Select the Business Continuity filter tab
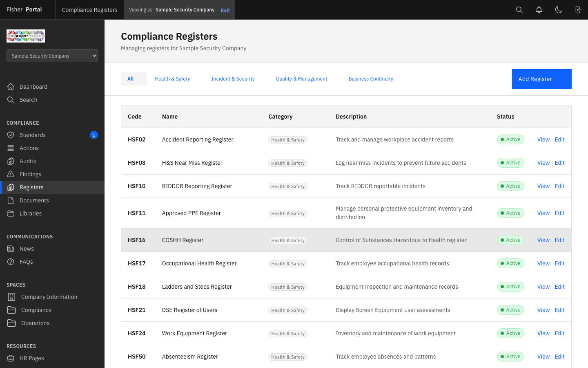588x368 pixels. pyautogui.click(x=371, y=79)
